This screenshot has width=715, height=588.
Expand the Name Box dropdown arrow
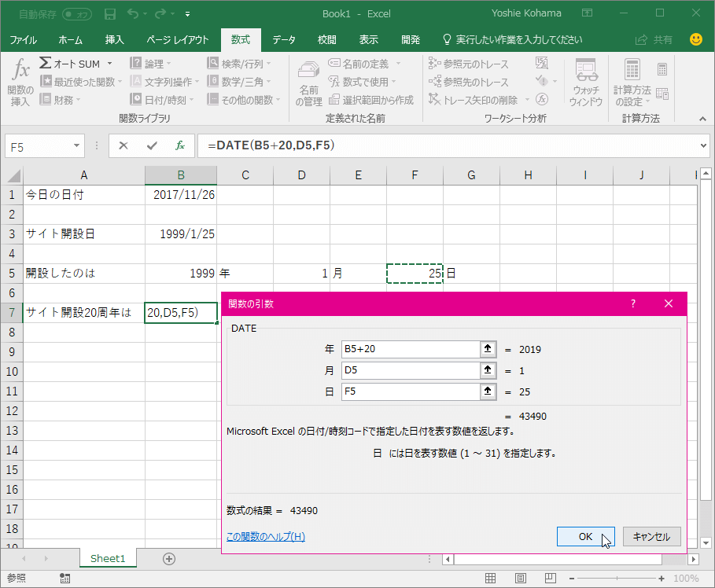[x=77, y=145]
